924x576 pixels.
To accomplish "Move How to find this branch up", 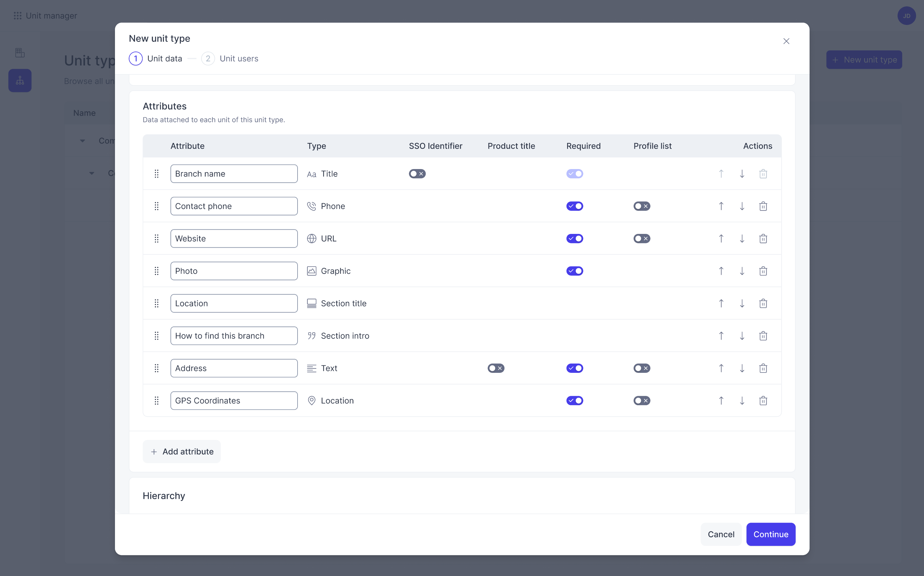I will coord(721,336).
